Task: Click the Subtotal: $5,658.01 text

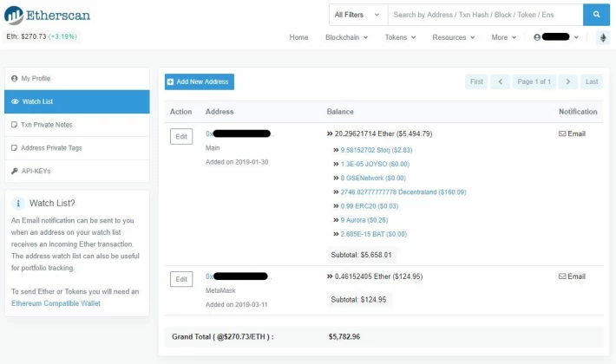Action: pos(362,255)
